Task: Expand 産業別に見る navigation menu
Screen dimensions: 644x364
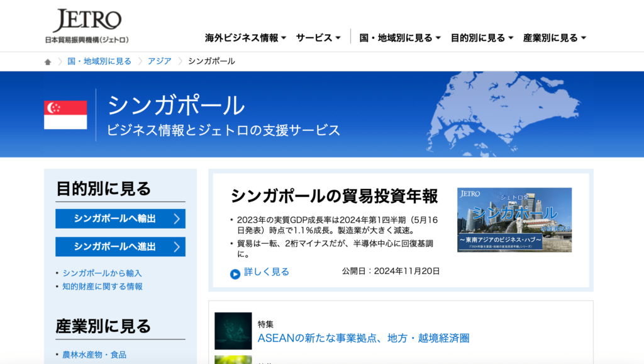Action: [555, 38]
